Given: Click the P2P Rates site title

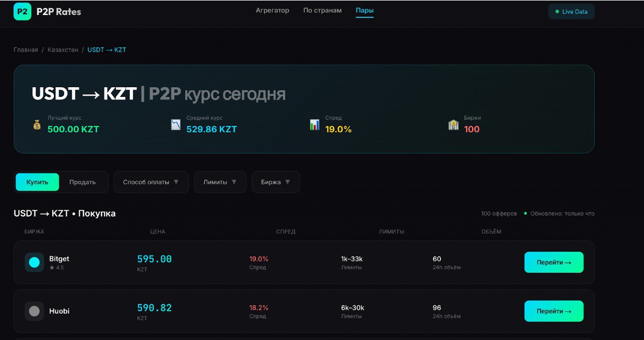Looking at the screenshot, I should (59, 12).
